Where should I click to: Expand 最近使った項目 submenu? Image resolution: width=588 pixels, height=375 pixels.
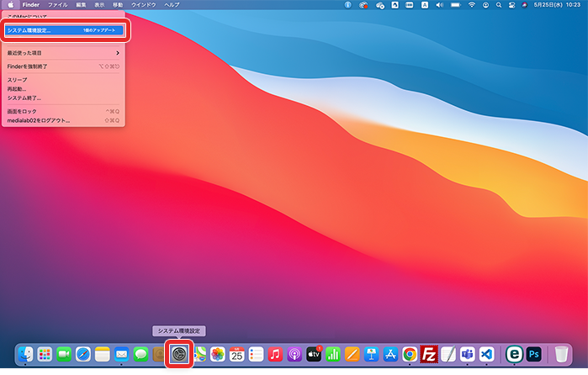63,53
